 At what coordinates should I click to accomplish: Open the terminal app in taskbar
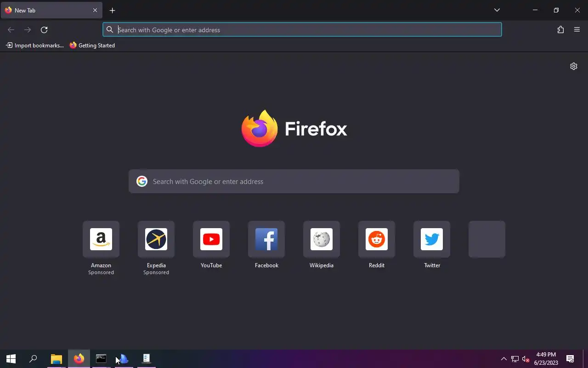[101, 359]
